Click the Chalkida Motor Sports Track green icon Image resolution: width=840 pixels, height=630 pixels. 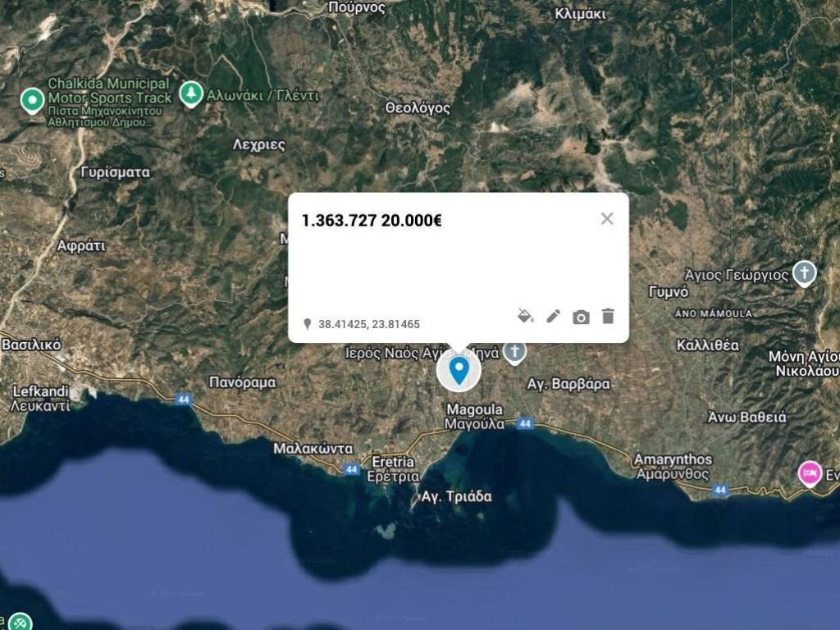tap(31, 101)
